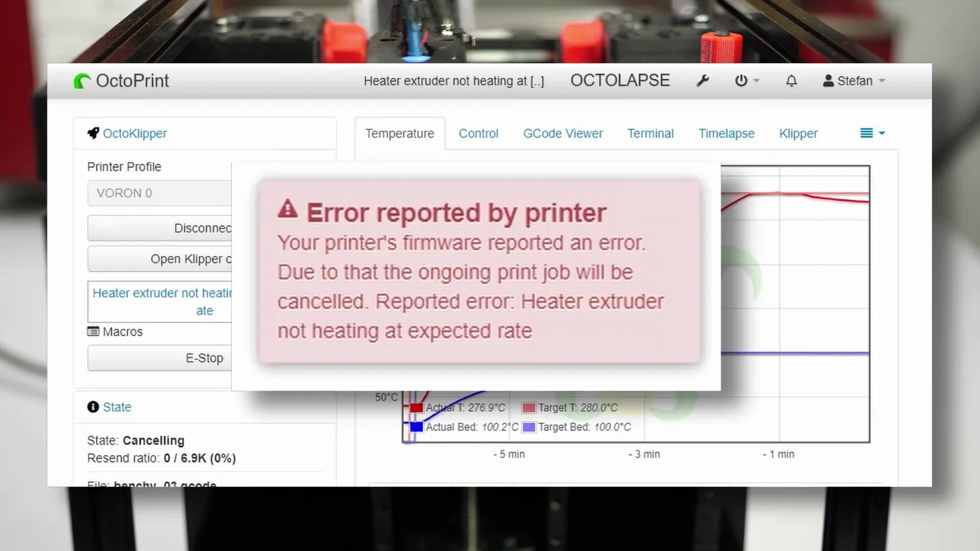The height and width of the screenshot is (551, 980).
Task: Open the Klipper tab
Action: (x=798, y=133)
